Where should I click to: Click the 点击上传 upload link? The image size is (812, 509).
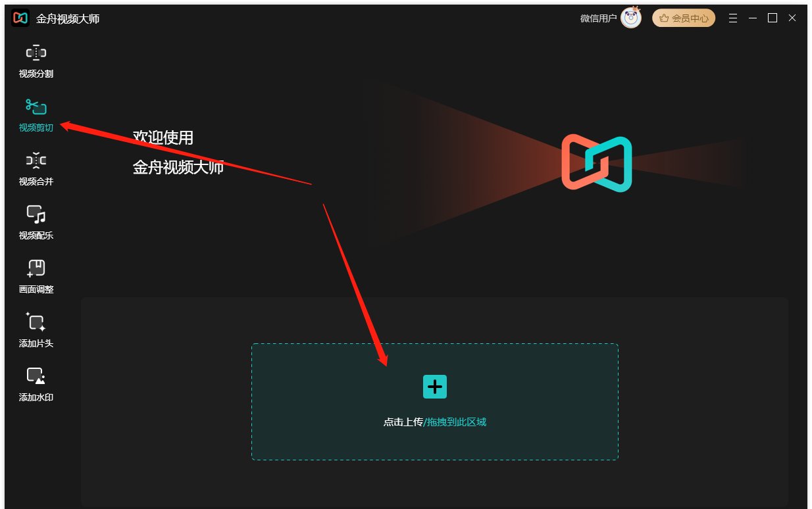click(403, 422)
